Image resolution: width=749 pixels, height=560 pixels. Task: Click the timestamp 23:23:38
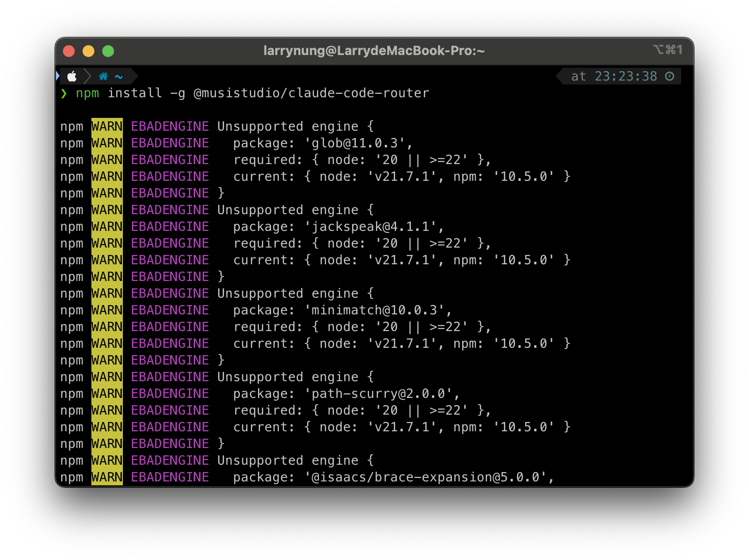626,76
